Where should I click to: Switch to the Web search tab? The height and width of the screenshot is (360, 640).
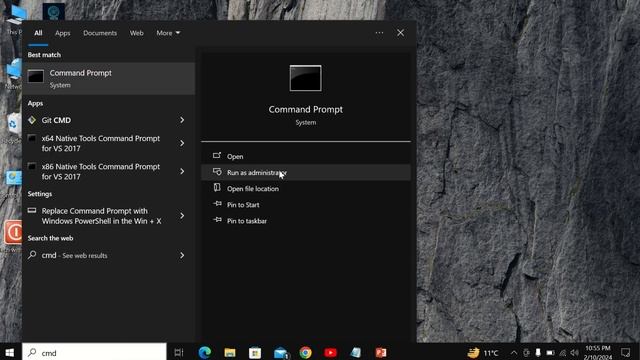[x=136, y=33]
